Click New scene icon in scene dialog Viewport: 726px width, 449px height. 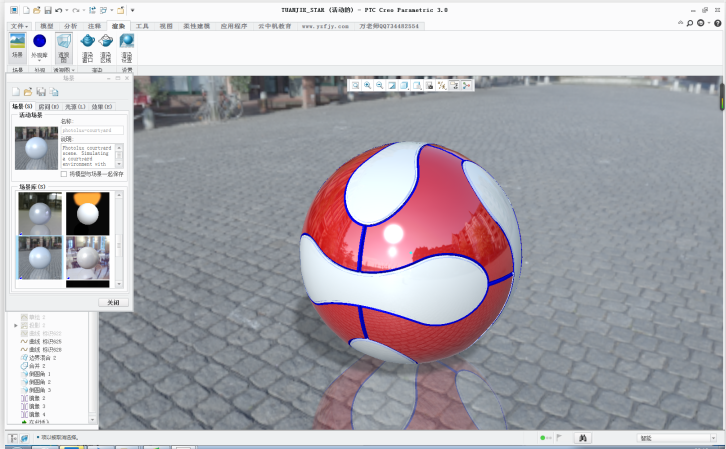(x=16, y=92)
